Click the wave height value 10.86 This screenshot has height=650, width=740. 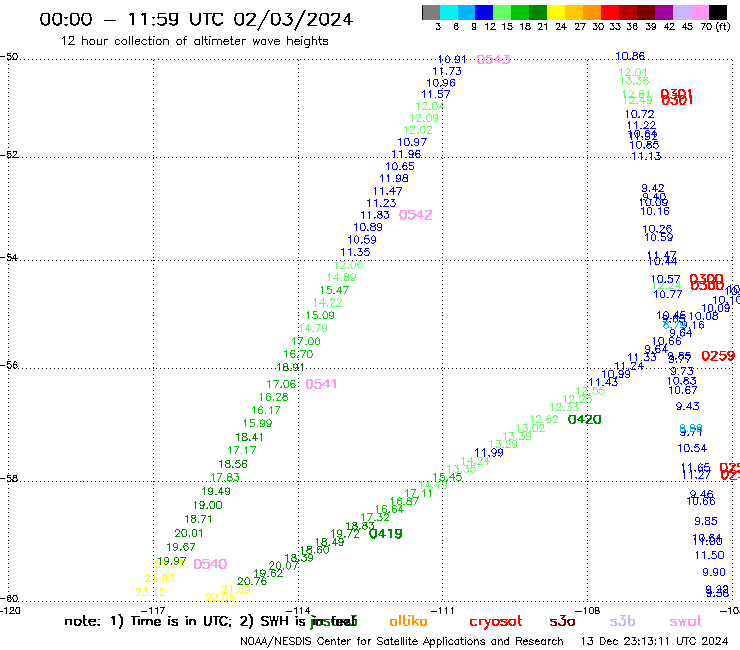coord(630,56)
